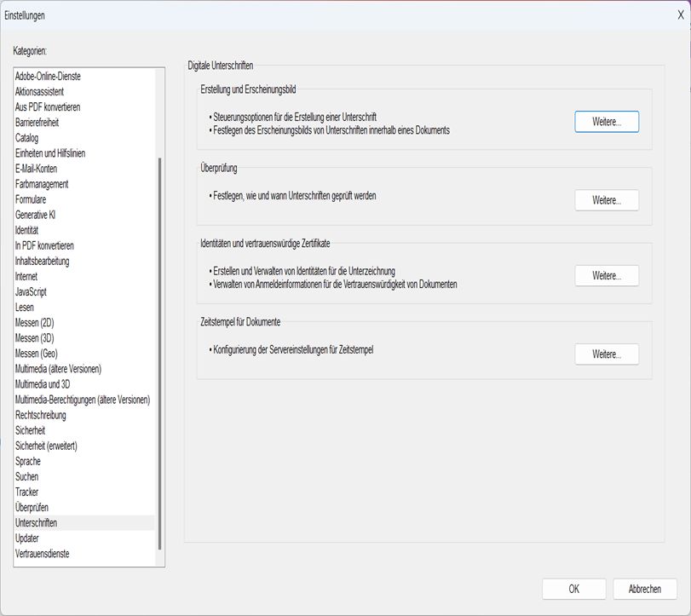Open "Weitere..." under Erstellung und Erscheinungsbild
The image size is (691, 616).
605,121
